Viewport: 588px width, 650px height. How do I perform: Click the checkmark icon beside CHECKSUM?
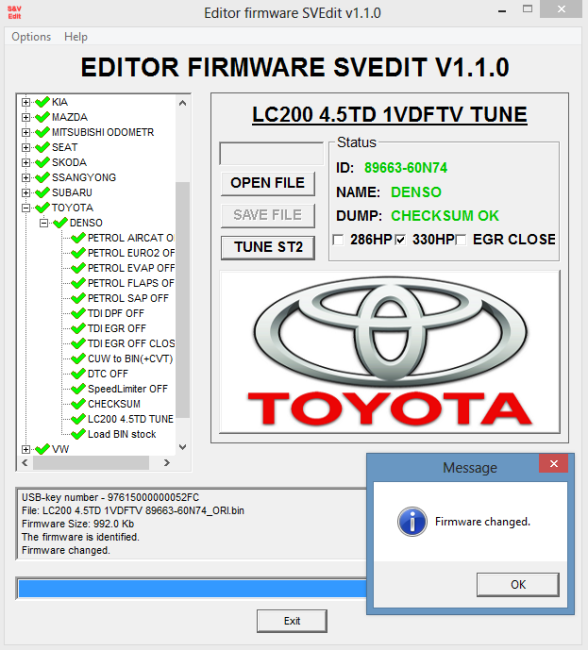[x=78, y=404]
